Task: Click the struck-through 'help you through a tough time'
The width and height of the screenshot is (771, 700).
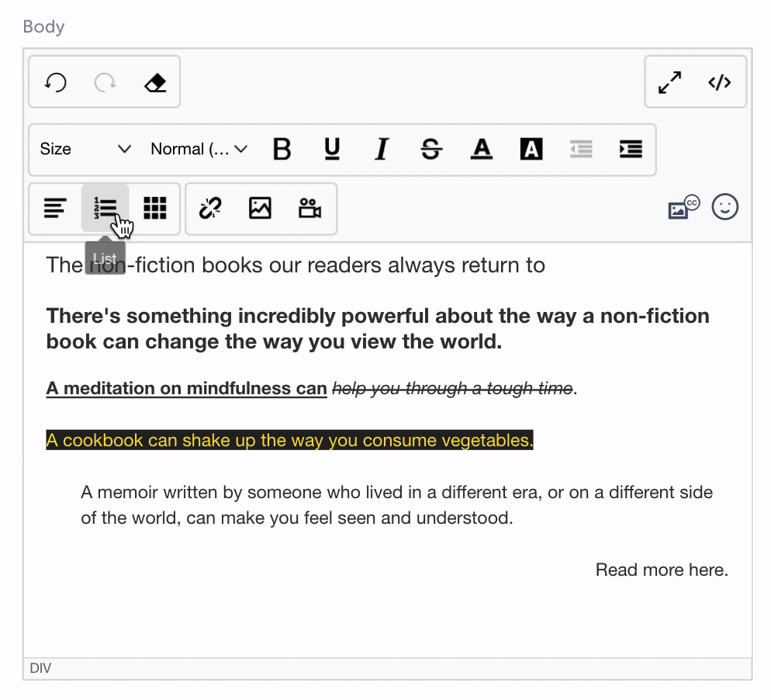Action: [x=452, y=388]
